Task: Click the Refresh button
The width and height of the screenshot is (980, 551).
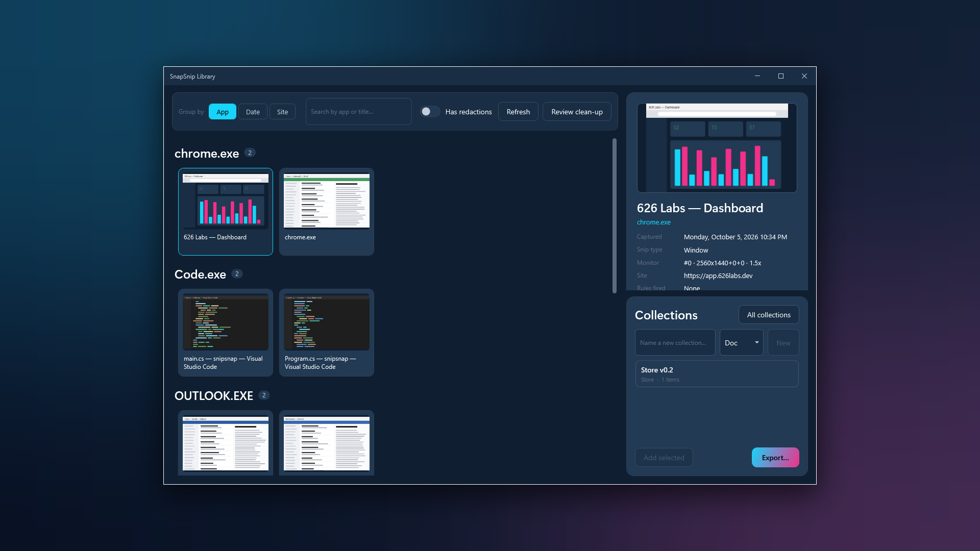Action: click(x=518, y=112)
